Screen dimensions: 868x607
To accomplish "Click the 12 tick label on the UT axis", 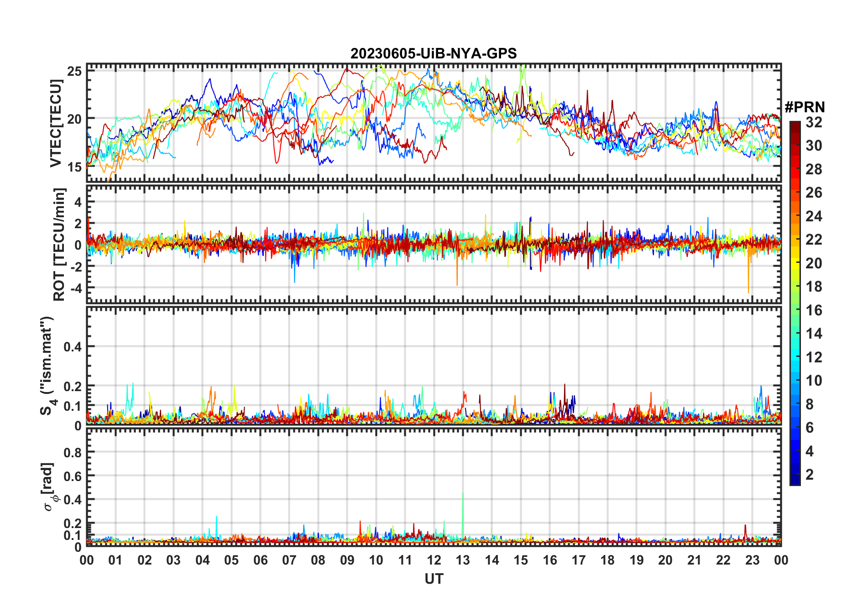I will pyautogui.click(x=434, y=560).
